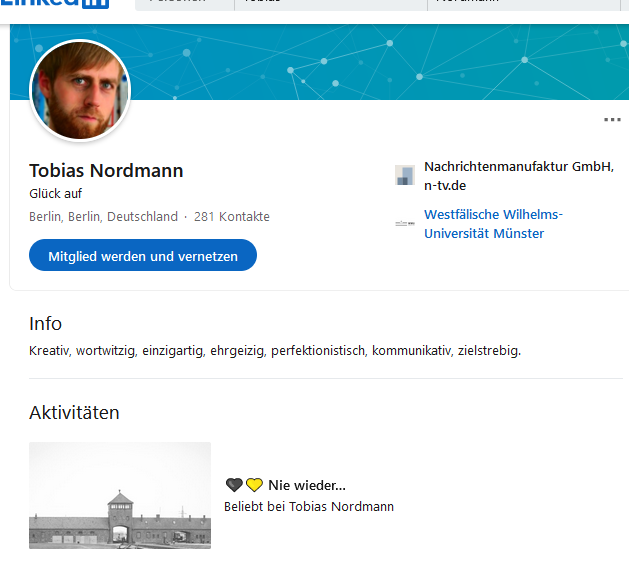The height and width of the screenshot is (564, 629).
Task: Click the Universität Münster logo icon
Action: (x=405, y=223)
